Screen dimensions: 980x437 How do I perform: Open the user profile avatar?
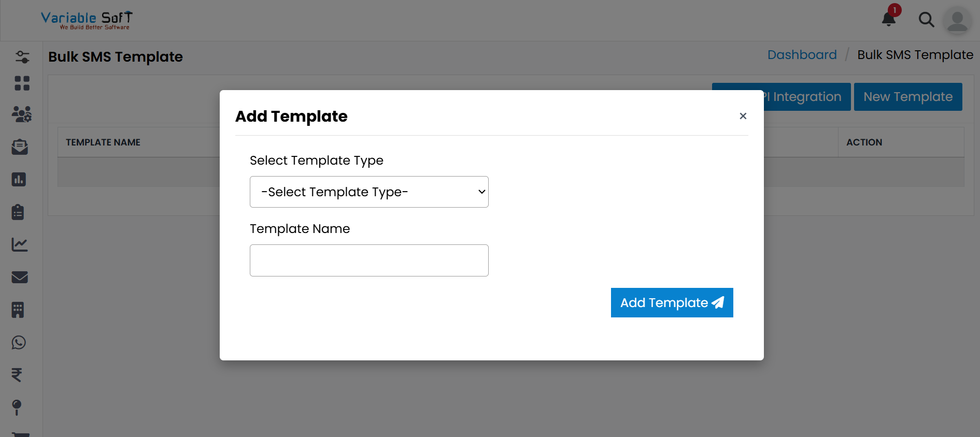click(957, 21)
